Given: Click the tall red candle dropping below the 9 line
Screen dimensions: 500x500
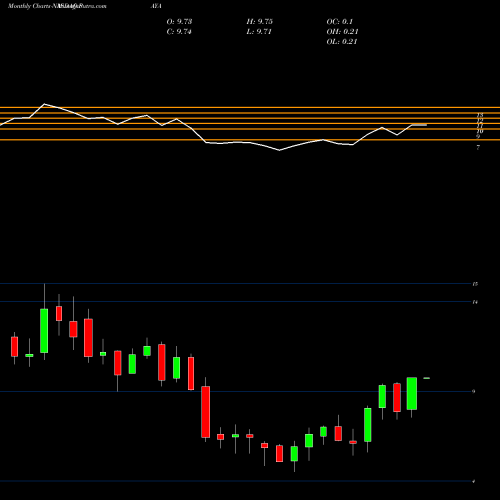Looking at the screenshot, I should pyautogui.click(x=206, y=412).
